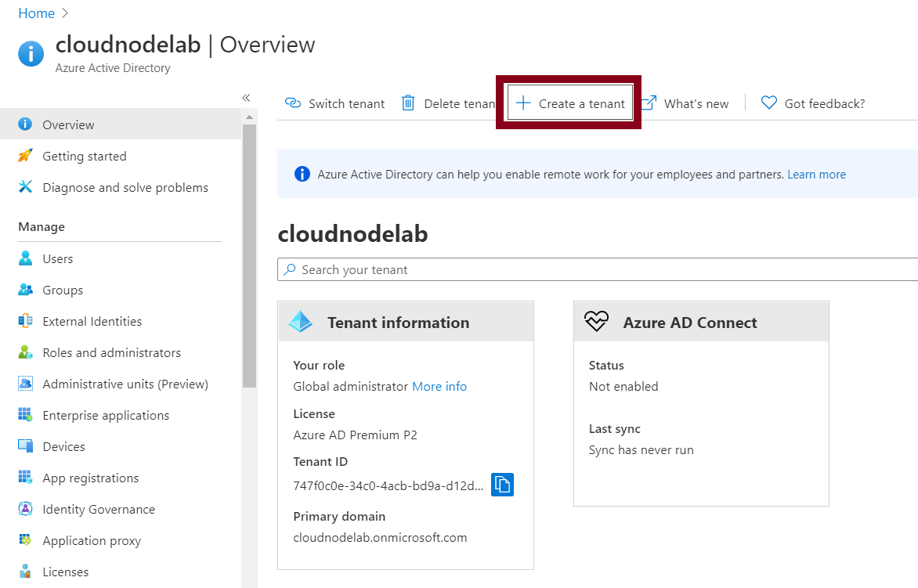918x588 pixels.
Task: Click the Tenant information pyramid icon
Action: tap(301, 321)
